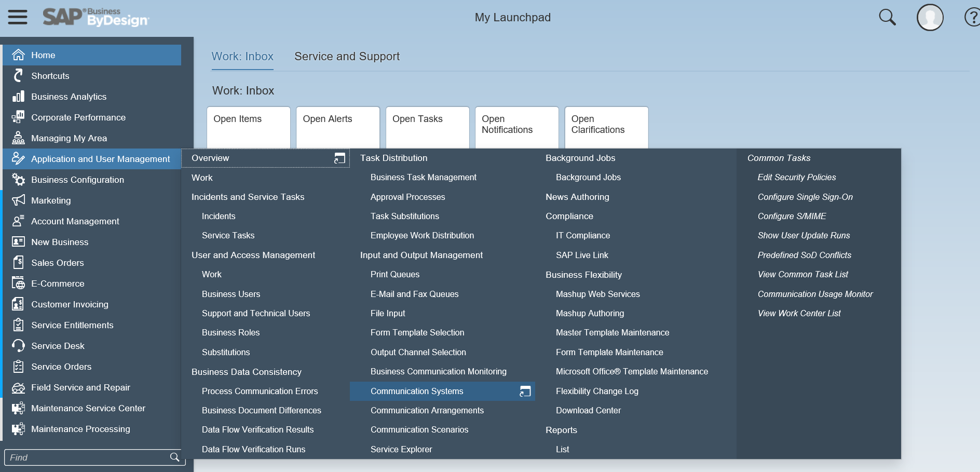
Task: Click the magnifier icon in Find box
Action: pyautogui.click(x=175, y=457)
